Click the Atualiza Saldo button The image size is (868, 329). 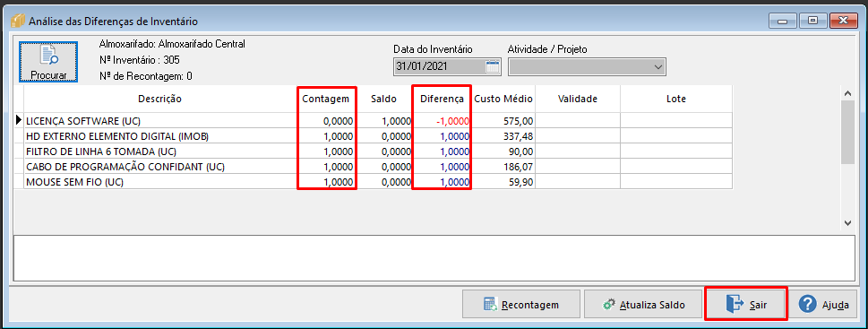click(642, 305)
